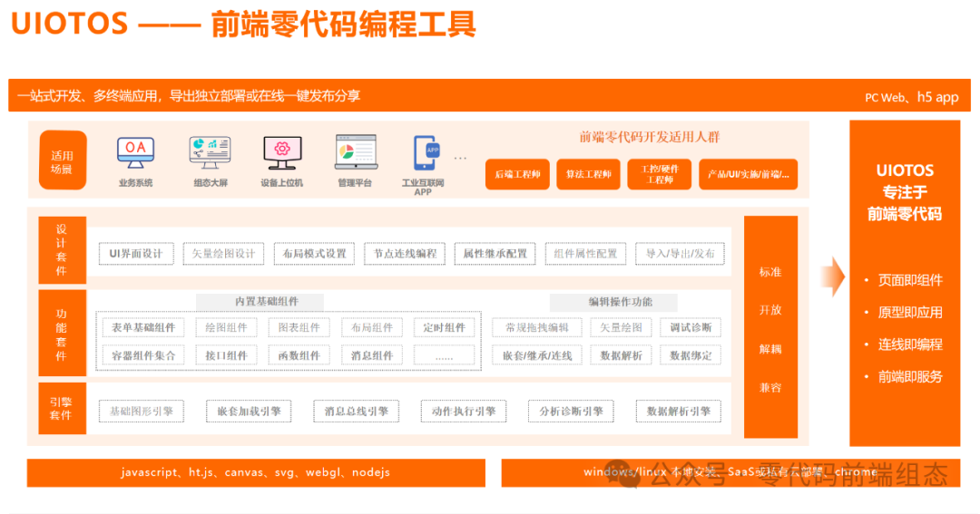Tap the 工业互联网 APP phone icon
Viewport: 980px width, 514px height.
(426, 153)
